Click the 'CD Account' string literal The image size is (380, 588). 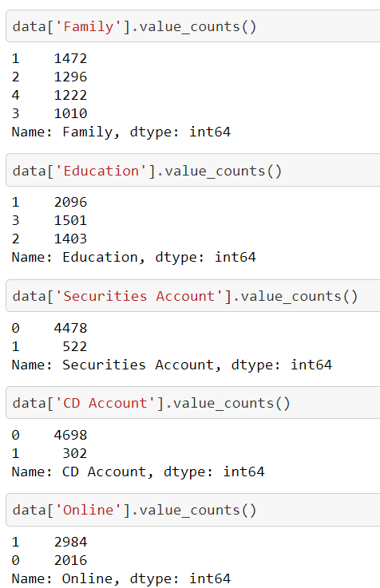(105, 403)
